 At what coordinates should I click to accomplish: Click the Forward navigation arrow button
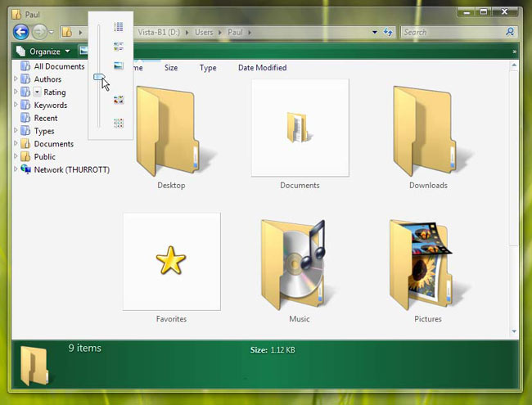coord(39,32)
